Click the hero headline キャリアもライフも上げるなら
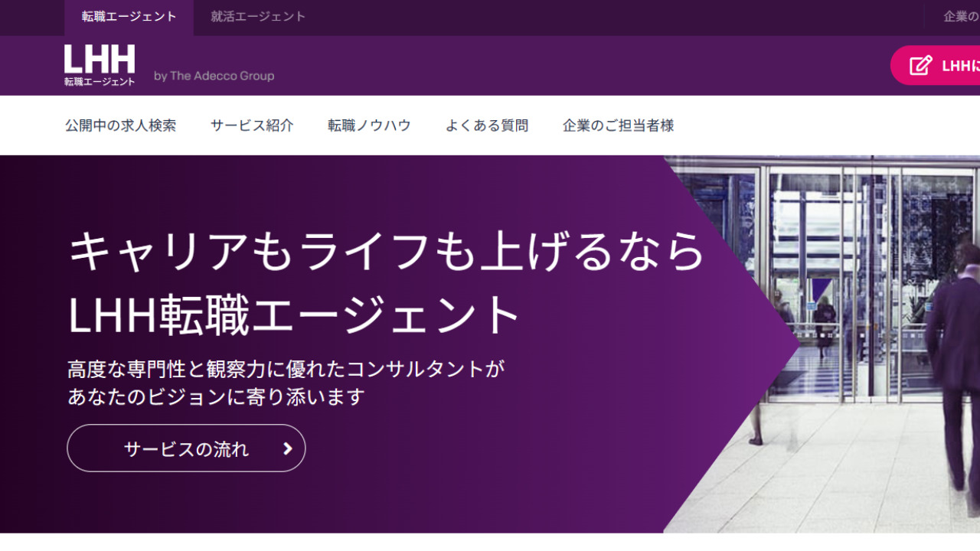The width and height of the screenshot is (980, 551). click(x=387, y=252)
